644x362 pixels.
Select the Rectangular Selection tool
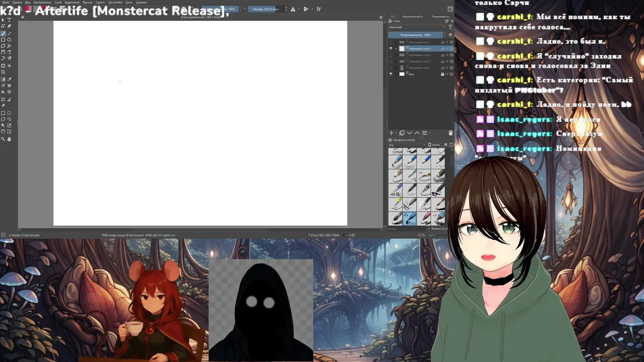3,113
